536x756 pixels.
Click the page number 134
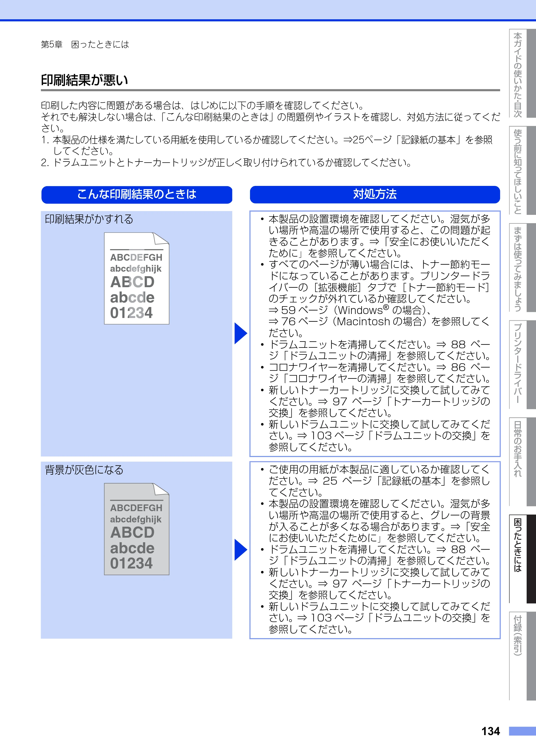pos(490,731)
